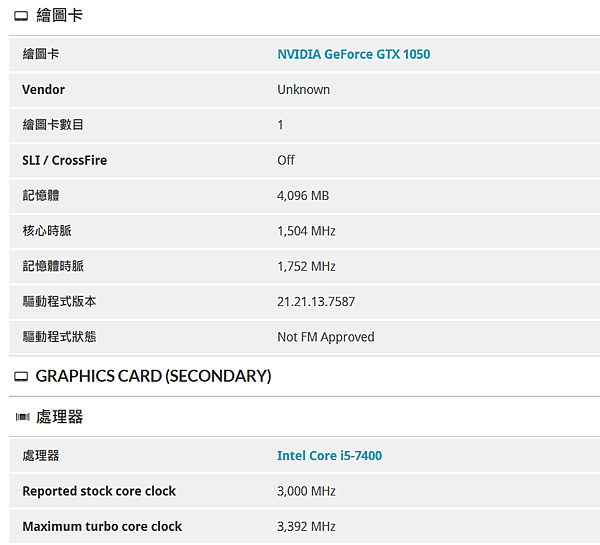Select the 1,752 MHz memory clock value
600x545 pixels.
coord(307,266)
